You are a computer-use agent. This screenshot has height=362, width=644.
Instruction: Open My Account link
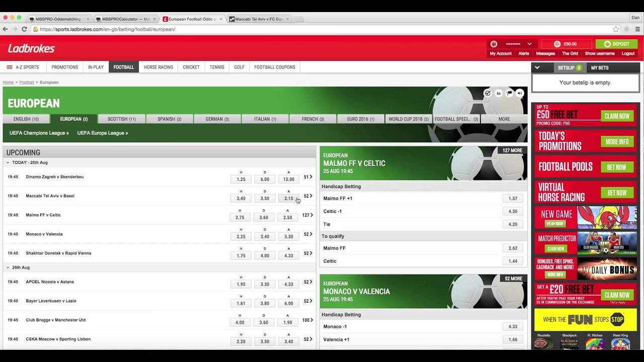pyautogui.click(x=501, y=53)
